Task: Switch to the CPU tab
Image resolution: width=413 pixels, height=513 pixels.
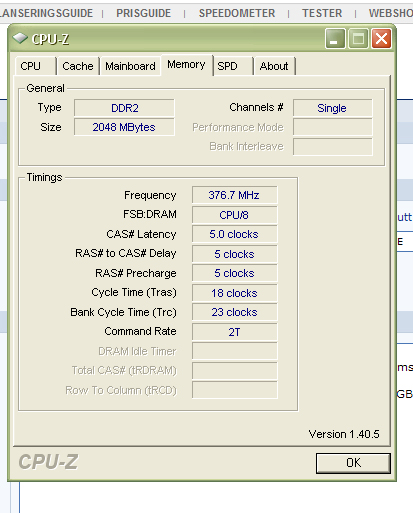Action: [x=35, y=66]
